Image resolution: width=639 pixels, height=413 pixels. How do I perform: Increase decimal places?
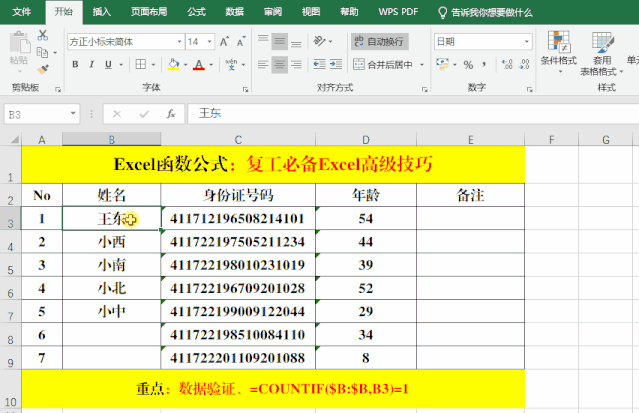point(507,64)
